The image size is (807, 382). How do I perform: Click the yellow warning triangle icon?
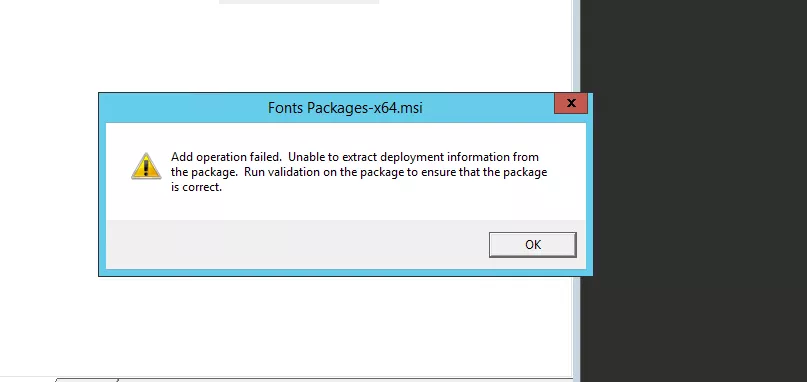[146, 166]
